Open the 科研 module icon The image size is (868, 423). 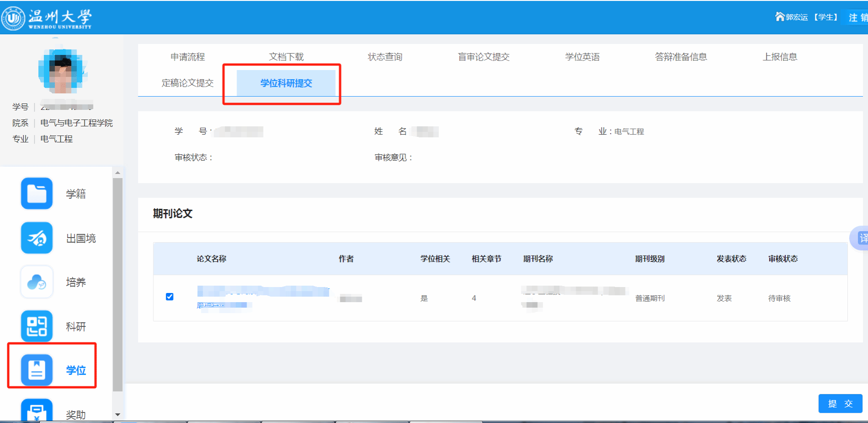pos(37,326)
